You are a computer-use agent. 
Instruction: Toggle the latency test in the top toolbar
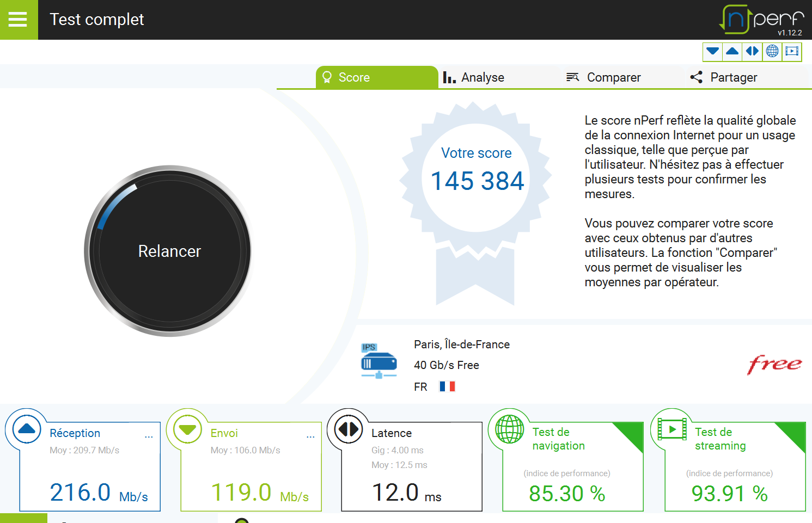(x=752, y=51)
